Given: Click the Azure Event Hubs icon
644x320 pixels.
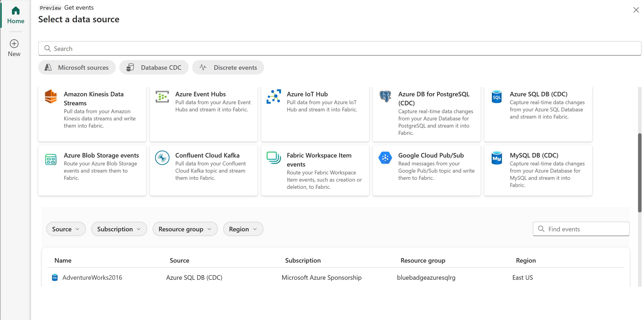Looking at the screenshot, I should tap(162, 97).
